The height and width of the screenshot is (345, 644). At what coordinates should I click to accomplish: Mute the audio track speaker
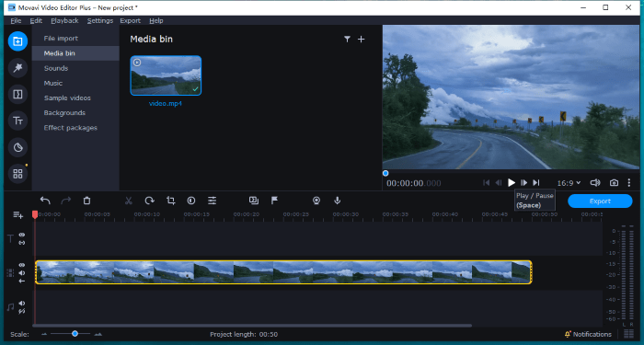22,304
